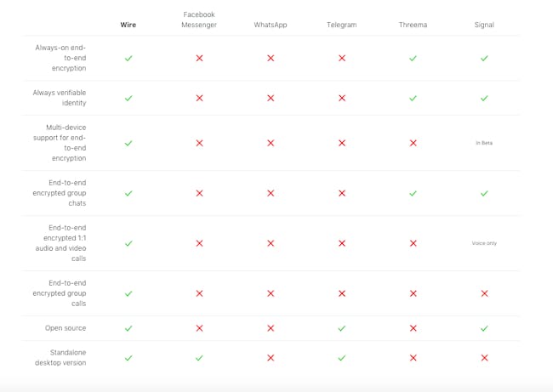Click the Facebook Messenger column header
Viewport: 553px width, 392px height.
(199, 20)
